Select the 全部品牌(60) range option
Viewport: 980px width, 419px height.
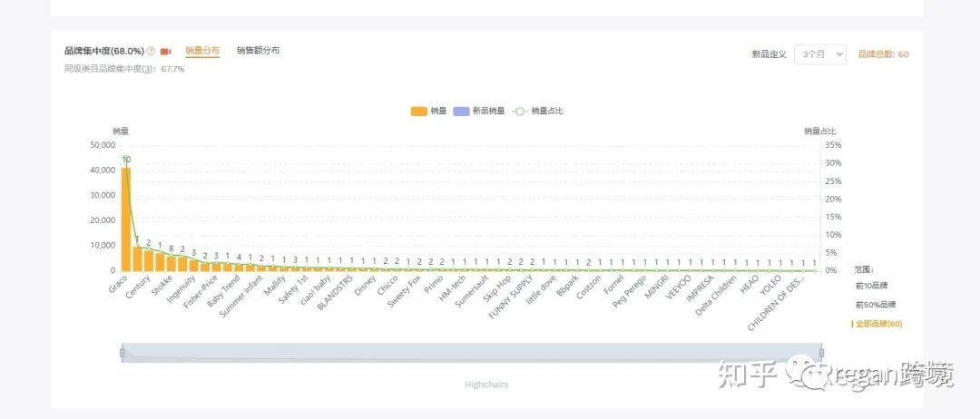pos(878,324)
